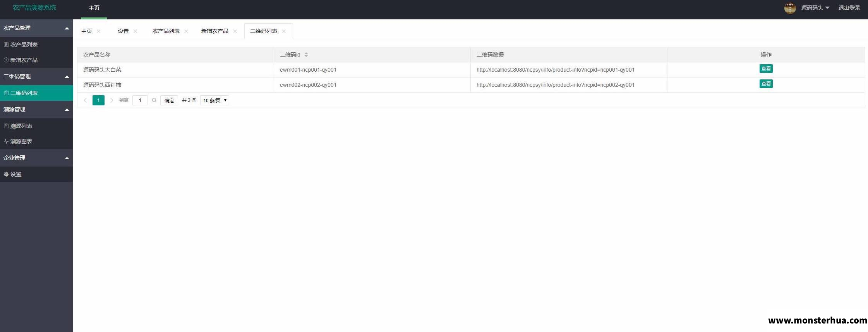
Task: Click the 确定 pagination button
Action: 169,100
